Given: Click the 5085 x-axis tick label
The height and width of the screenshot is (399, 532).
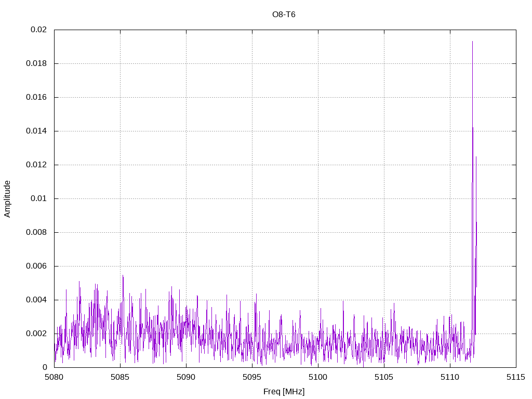Looking at the screenshot, I should tap(120, 377).
